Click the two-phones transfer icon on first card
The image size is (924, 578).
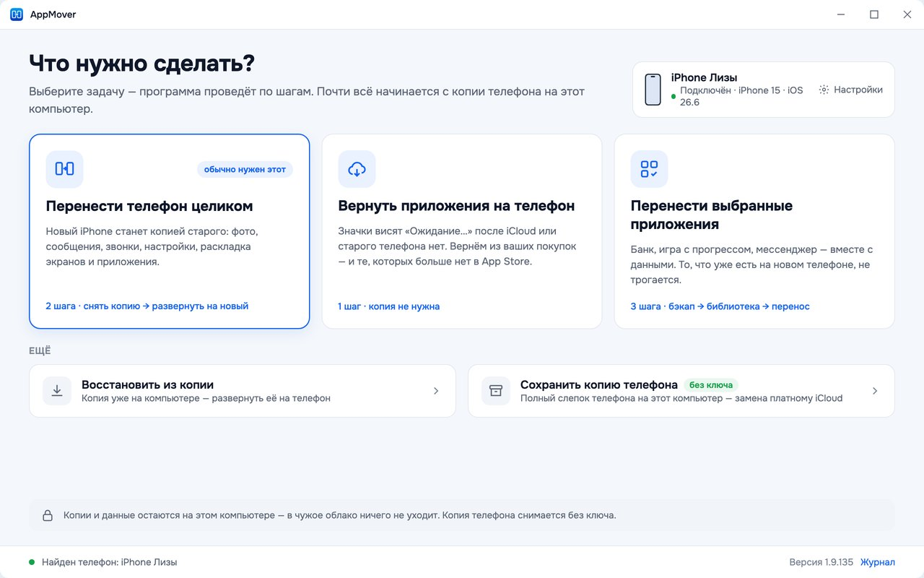(x=64, y=169)
